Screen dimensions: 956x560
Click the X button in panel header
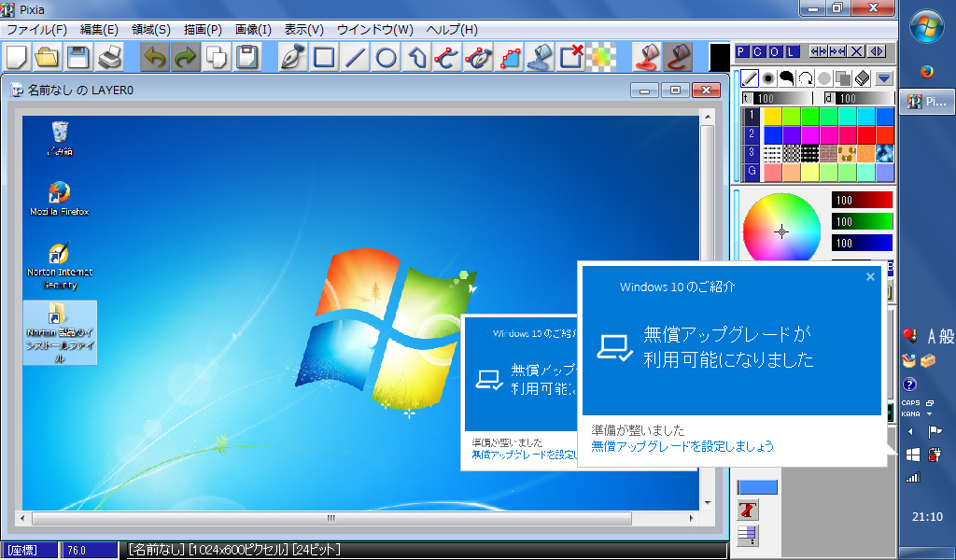[x=857, y=51]
